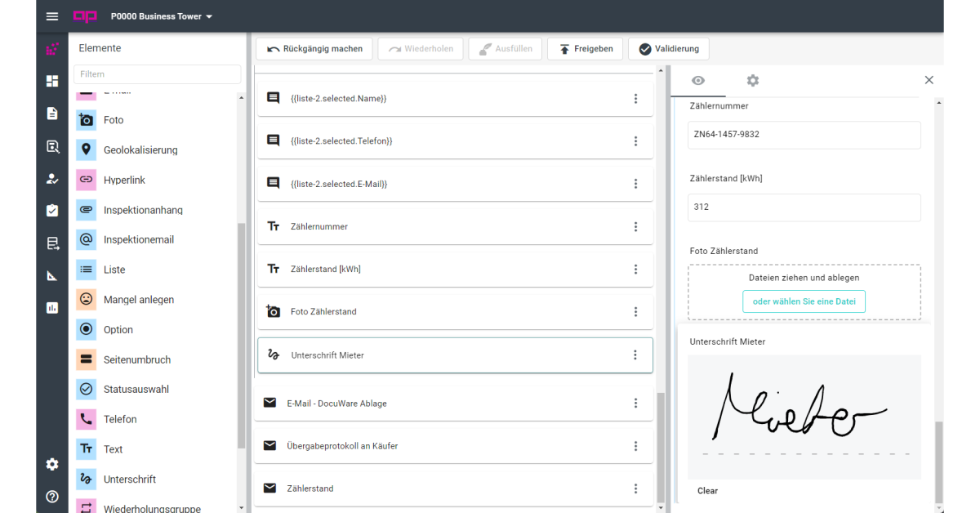Screen dimensions: 980x513
Task: Open options menu for Unterschrift Mieter row
Action: (x=635, y=355)
